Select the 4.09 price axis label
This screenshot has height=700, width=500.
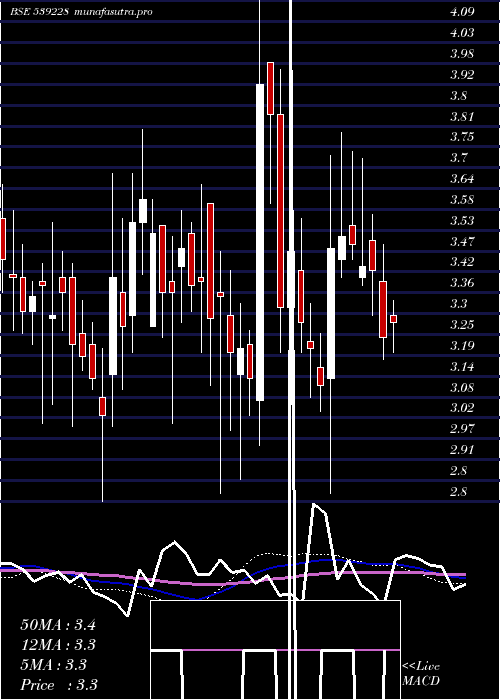[462, 12]
